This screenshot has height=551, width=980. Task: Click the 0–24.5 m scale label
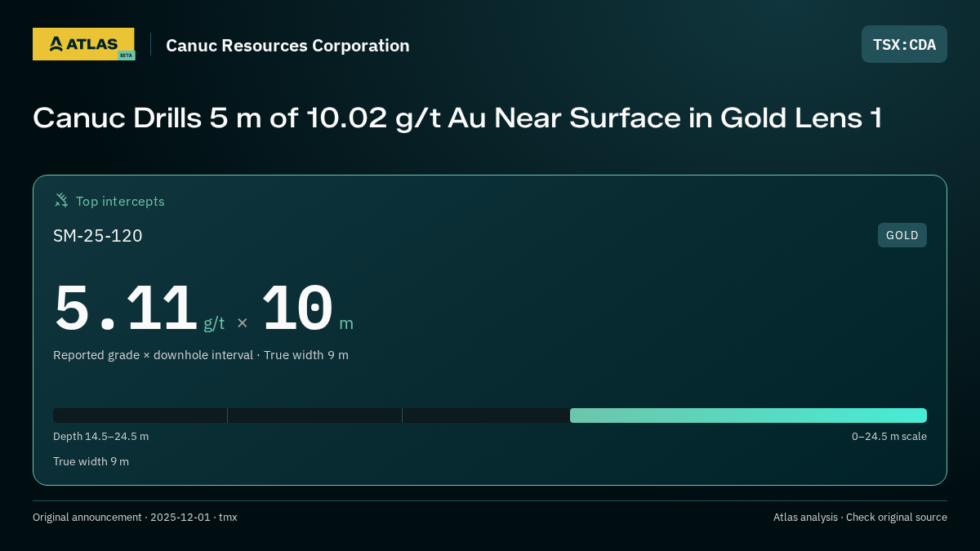pyautogui.click(x=889, y=436)
